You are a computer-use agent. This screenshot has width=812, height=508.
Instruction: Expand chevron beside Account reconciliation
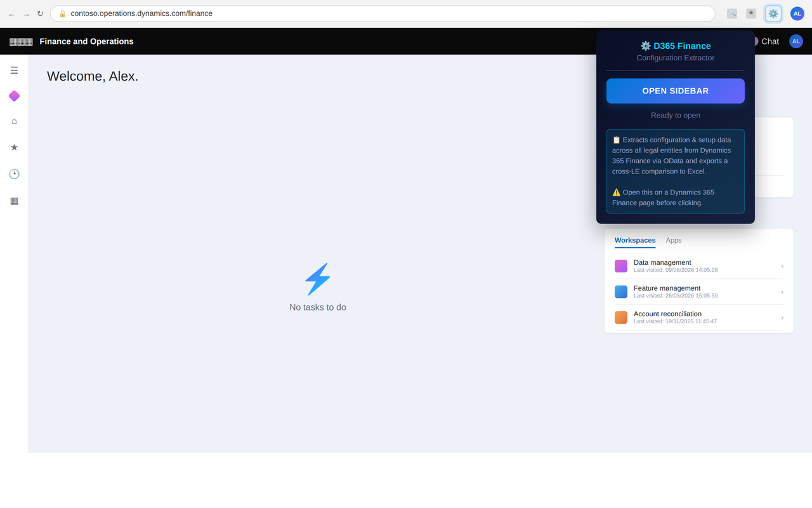tap(782, 317)
